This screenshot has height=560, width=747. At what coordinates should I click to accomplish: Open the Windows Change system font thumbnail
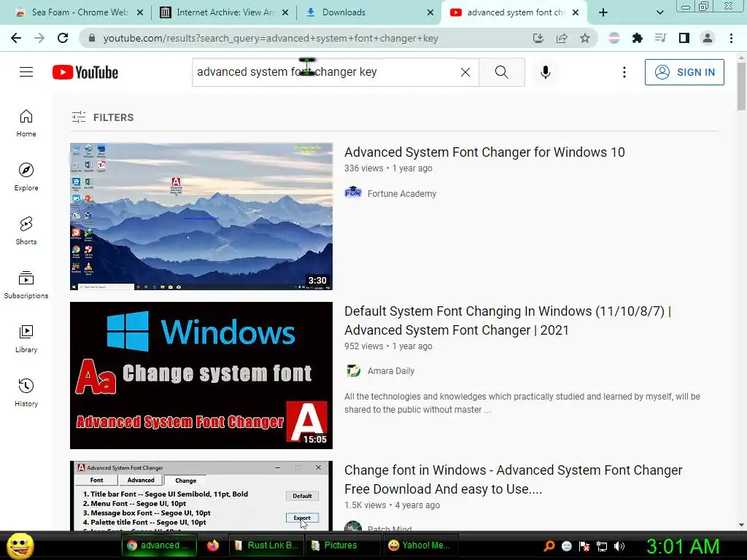click(x=201, y=376)
